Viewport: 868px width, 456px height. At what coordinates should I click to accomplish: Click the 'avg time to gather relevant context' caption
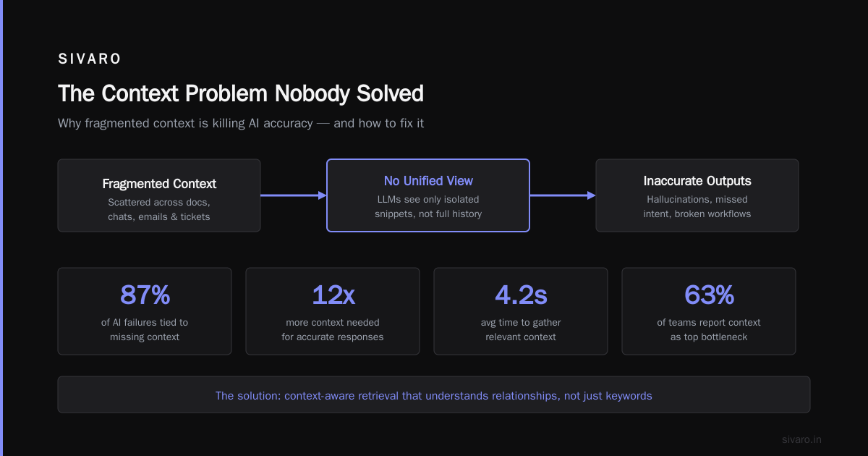click(x=521, y=329)
